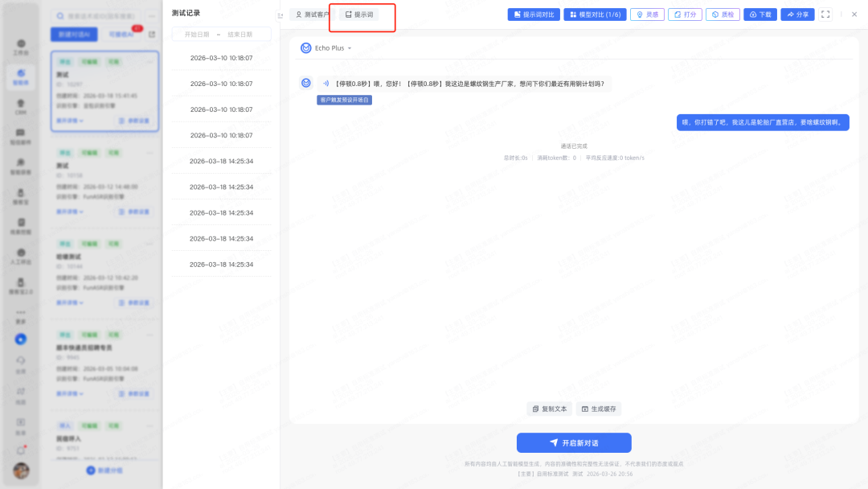Click the fullscreen expand icon
This screenshot has height=489, width=868.
point(825,14)
